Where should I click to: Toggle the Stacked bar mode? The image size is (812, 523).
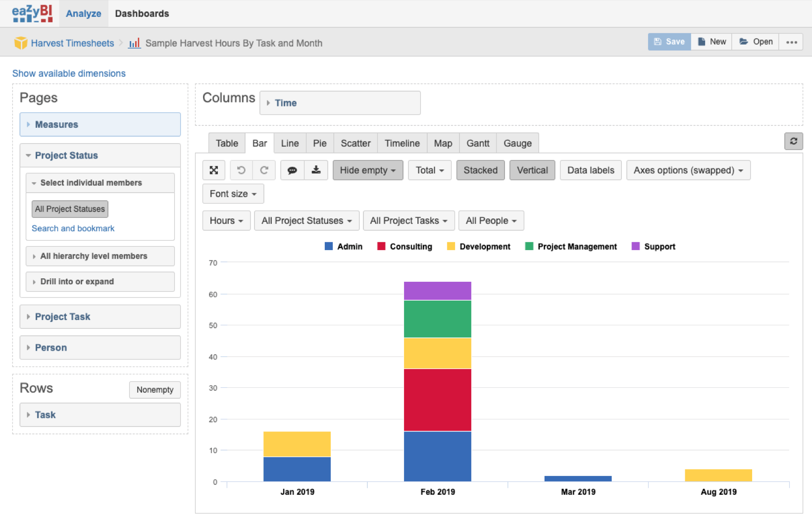pyautogui.click(x=480, y=170)
